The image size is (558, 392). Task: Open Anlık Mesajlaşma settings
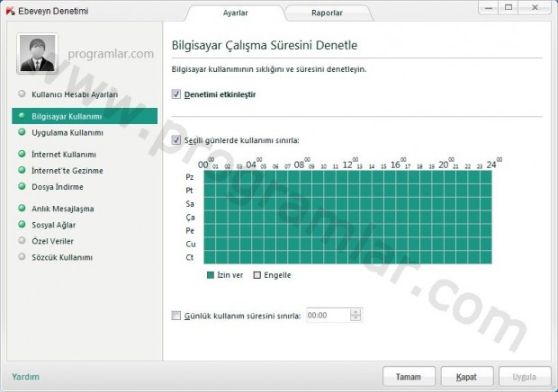[63, 209]
